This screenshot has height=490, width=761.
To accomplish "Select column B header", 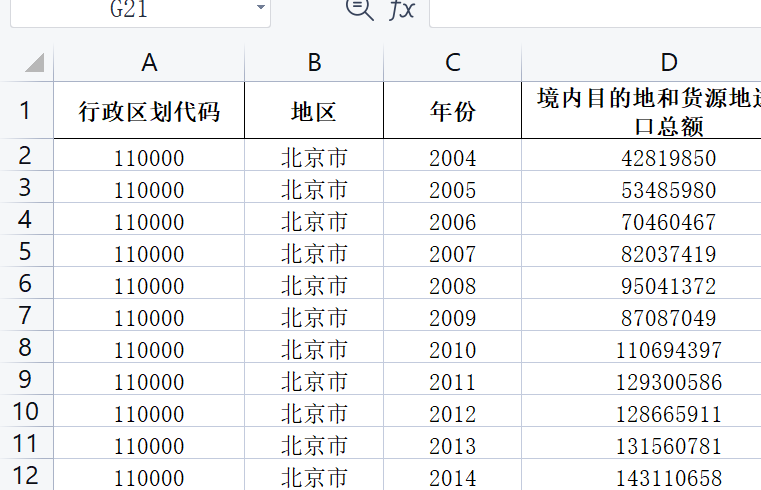I will 314,63.
